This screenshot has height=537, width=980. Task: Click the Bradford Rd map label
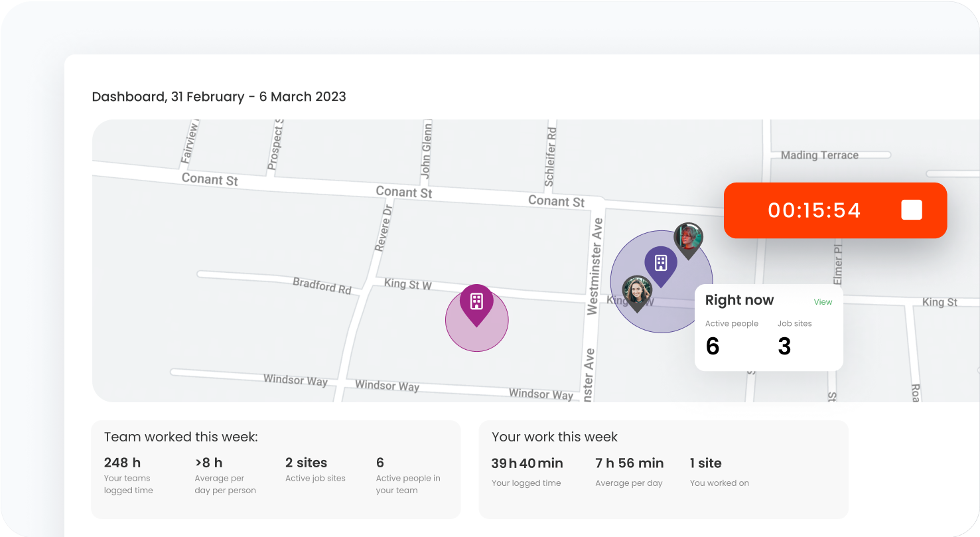point(322,285)
